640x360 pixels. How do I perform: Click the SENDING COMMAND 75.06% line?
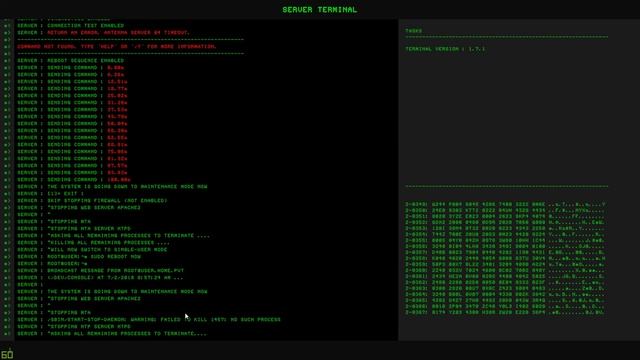tap(72, 151)
